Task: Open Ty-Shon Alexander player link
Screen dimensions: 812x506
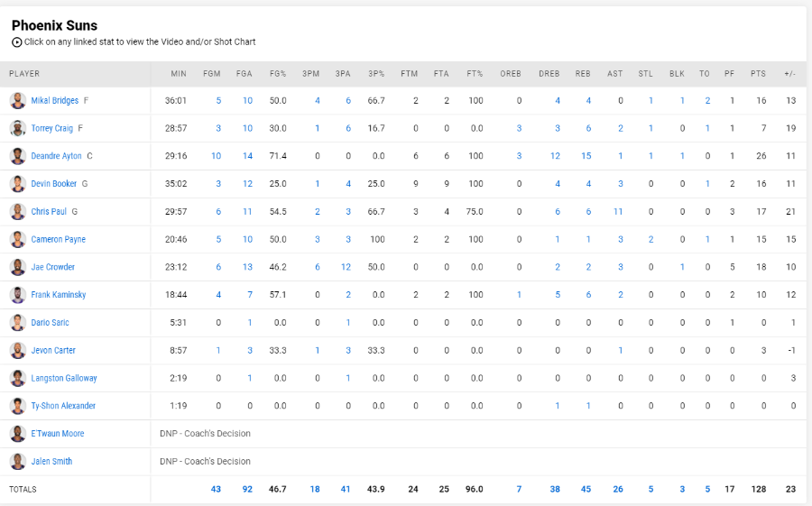Action: click(64, 406)
